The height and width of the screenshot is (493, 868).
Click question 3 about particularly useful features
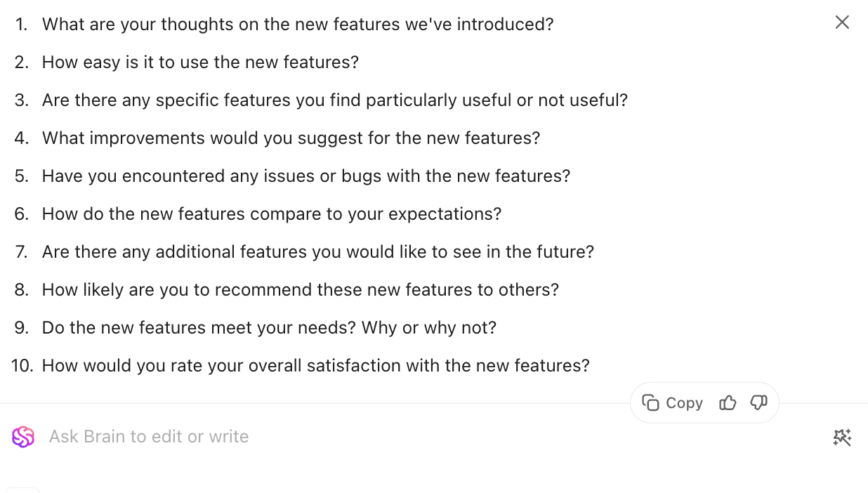coord(335,100)
